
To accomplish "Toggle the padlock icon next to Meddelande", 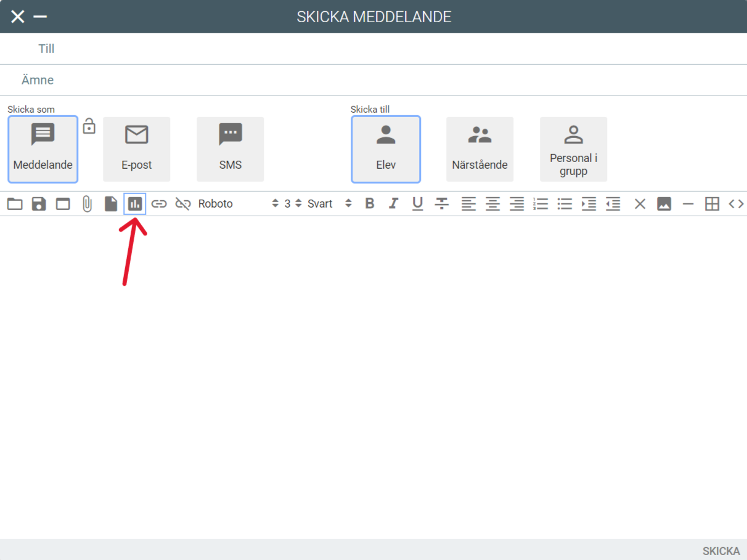I will point(89,126).
